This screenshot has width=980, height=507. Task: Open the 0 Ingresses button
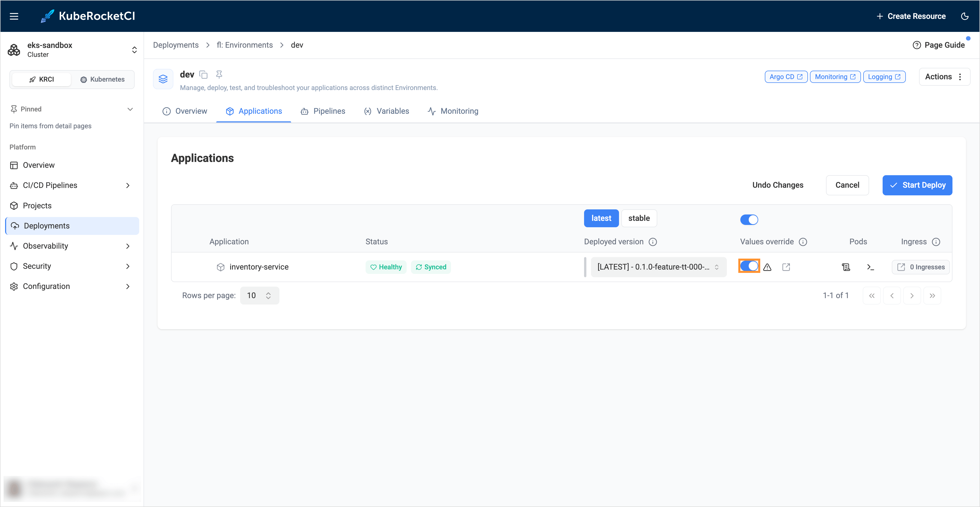pos(920,267)
